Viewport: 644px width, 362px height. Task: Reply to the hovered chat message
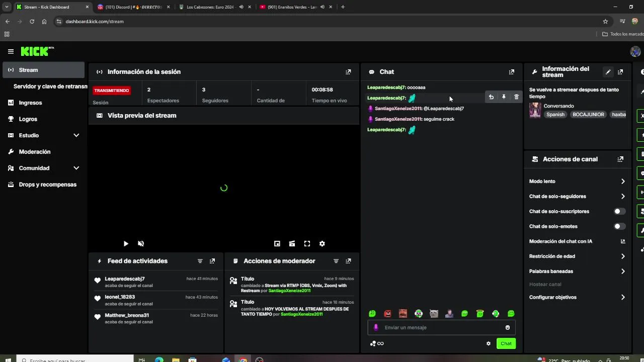point(491,97)
